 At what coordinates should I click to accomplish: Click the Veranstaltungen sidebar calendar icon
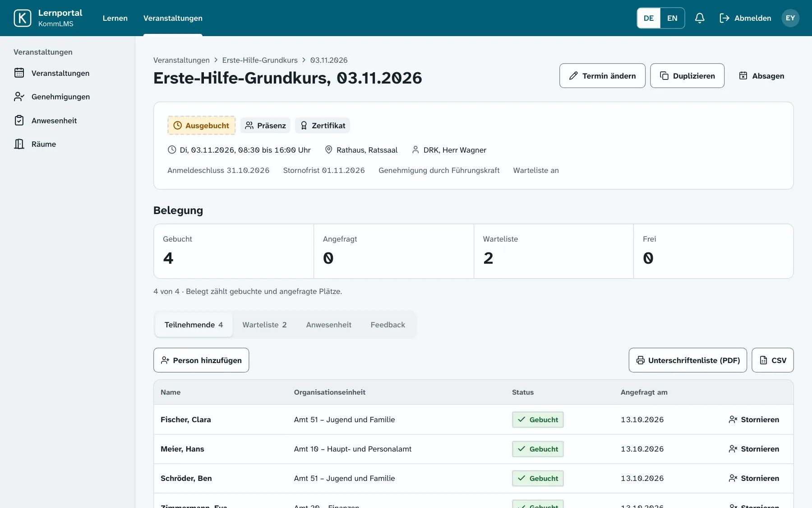pos(19,73)
